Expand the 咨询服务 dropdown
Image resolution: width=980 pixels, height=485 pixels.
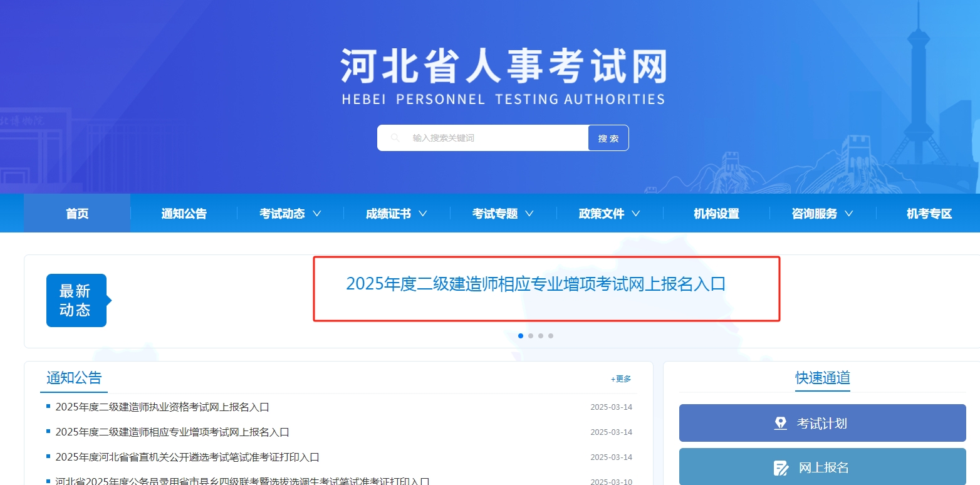815,213
